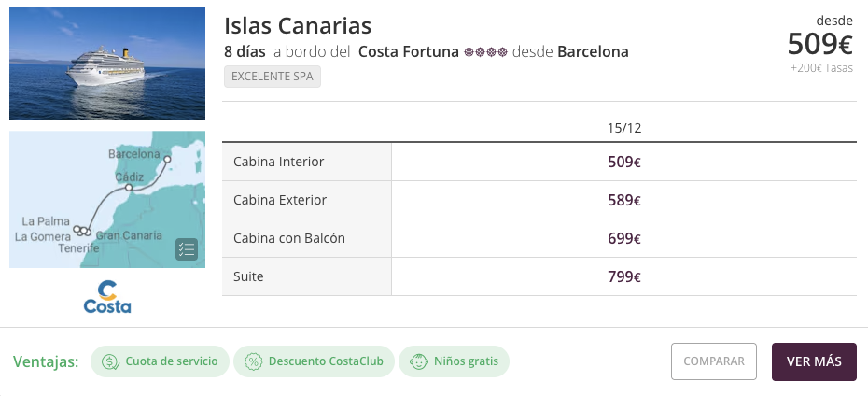Click the Costa cruise line logo

pos(107,297)
